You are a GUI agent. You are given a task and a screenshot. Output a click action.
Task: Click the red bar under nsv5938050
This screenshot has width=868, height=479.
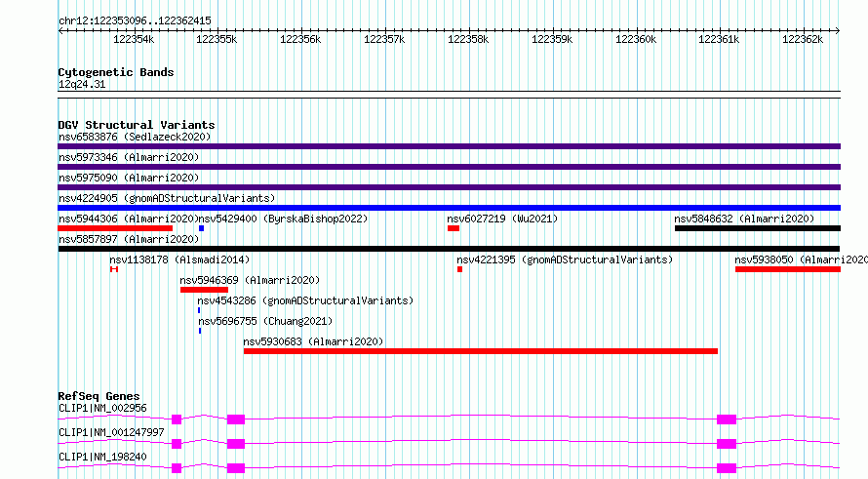(788, 269)
